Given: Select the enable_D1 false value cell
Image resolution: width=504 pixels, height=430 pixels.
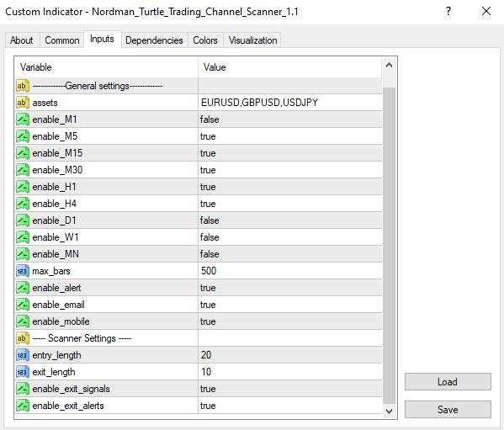Looking at the screenshot, I should [290, 220].
